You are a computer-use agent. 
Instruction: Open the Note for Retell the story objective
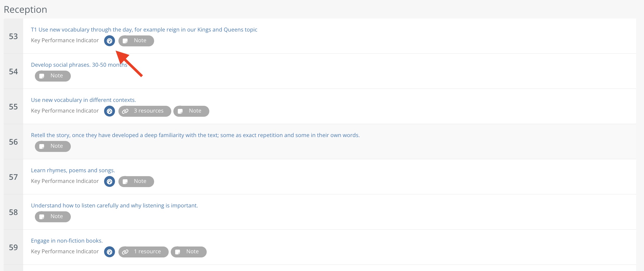click(x=53, y=146)
